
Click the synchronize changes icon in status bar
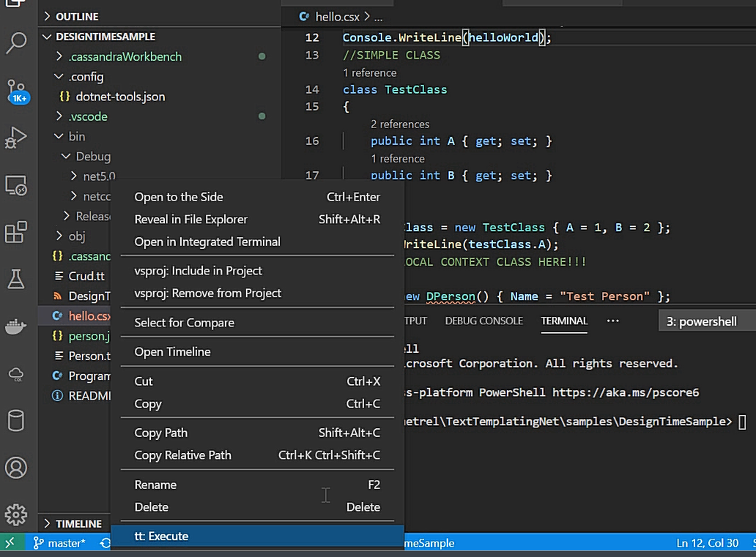pyautogui.click(x=105, y=543)
